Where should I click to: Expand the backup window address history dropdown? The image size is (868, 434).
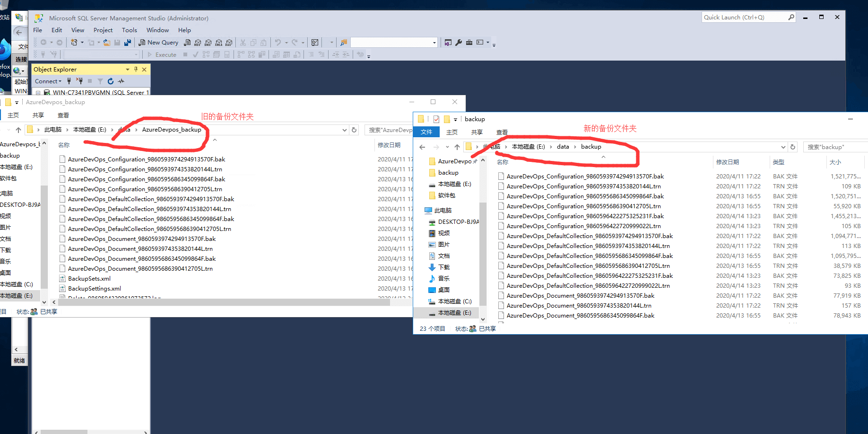pyautogui.click(x=783, y=147)
